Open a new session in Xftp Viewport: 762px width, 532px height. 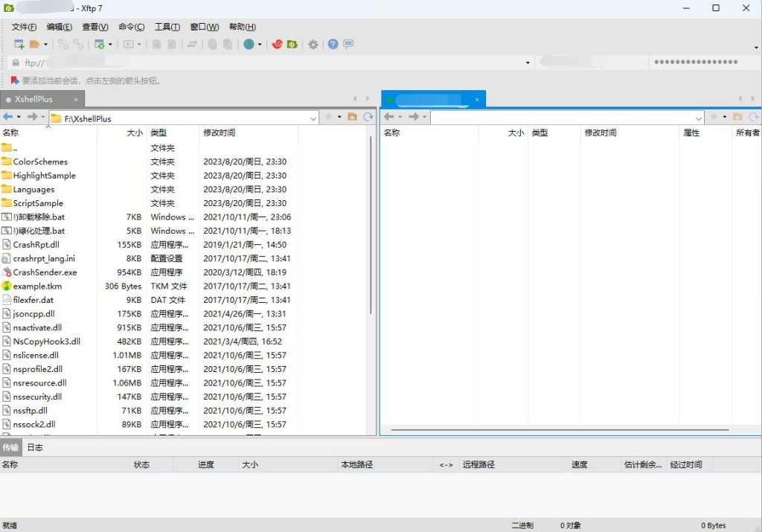(18, 43)
